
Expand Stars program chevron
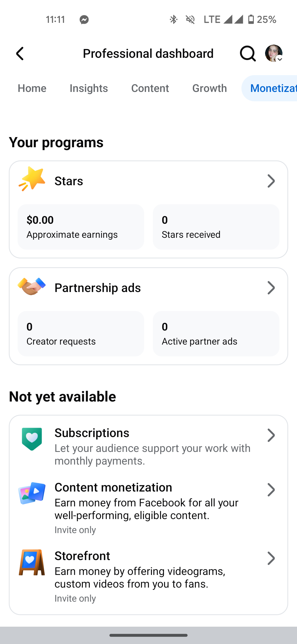coord(271,181)
